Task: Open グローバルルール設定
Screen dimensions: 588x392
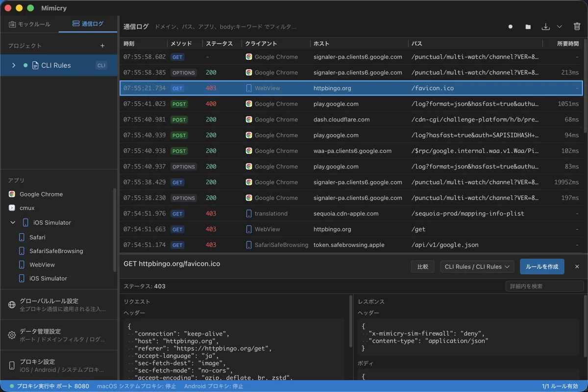Action: (x=59, y=305)
